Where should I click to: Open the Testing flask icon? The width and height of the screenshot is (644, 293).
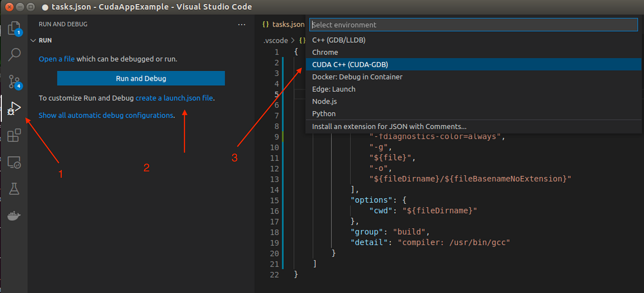[x=14, y=189]
